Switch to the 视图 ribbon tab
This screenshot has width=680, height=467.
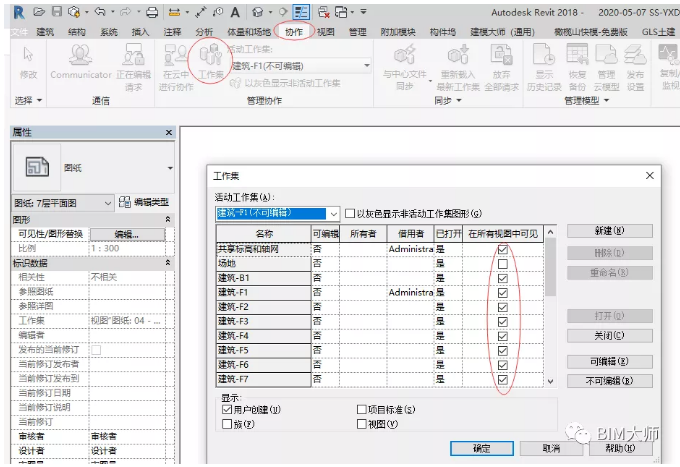[x=325, y=32]
